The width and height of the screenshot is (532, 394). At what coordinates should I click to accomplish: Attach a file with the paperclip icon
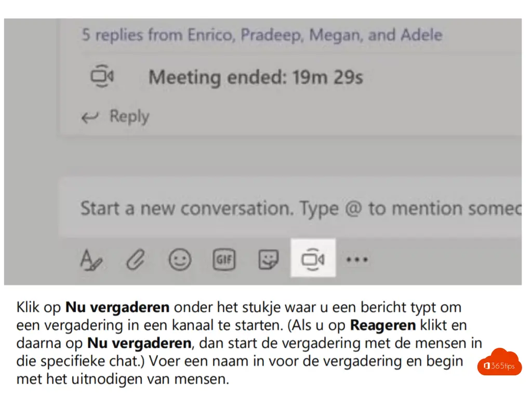click(136, 259)
